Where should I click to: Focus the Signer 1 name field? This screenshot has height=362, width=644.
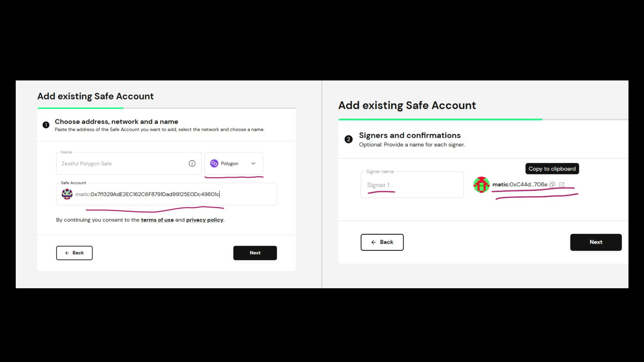pos(412,185)
